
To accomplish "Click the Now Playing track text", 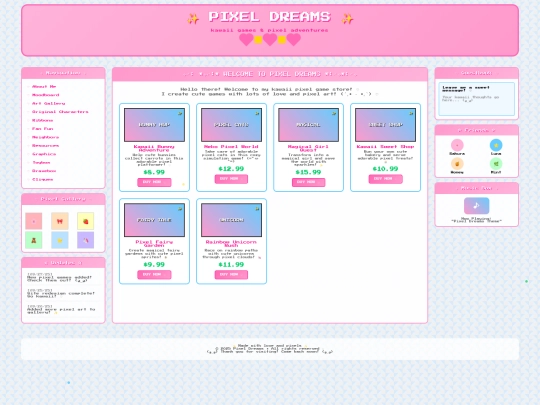I will [476, 220].
